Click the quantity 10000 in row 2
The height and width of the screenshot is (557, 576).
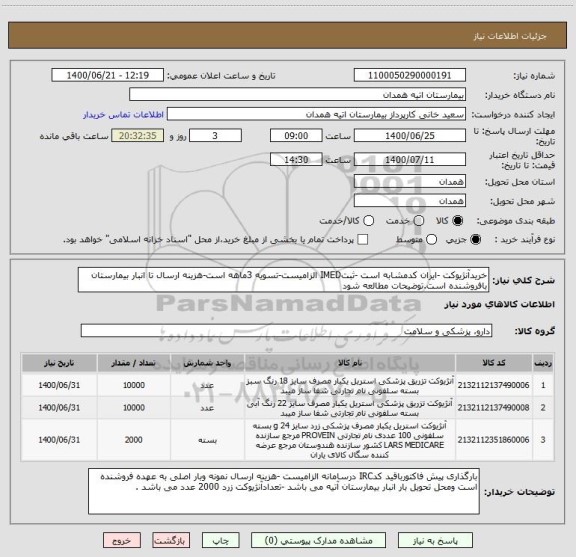pyautogui.click(x=134, y=407)
